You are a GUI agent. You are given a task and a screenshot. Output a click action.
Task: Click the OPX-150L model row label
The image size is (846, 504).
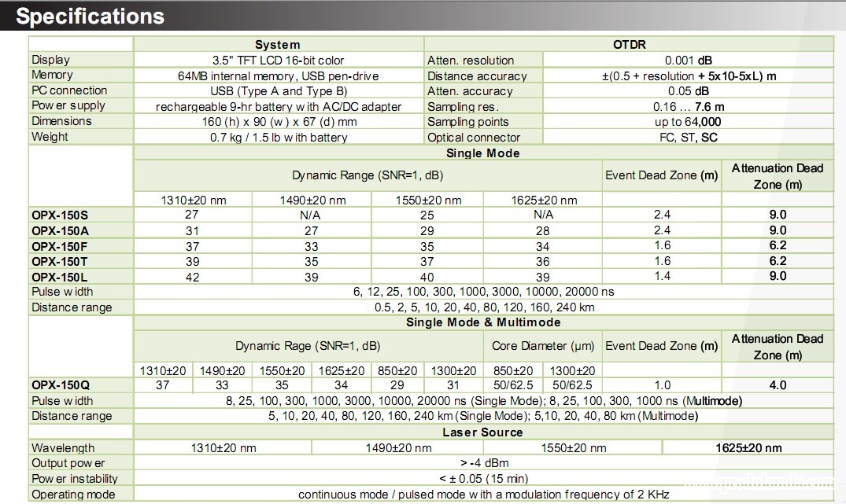pos(60,277)
